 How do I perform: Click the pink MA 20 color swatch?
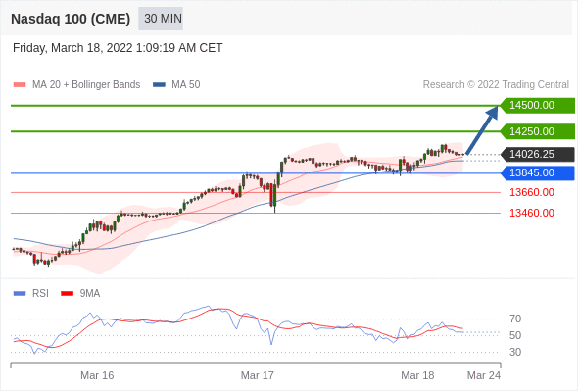pyautogui.click(x=20, y=85)
